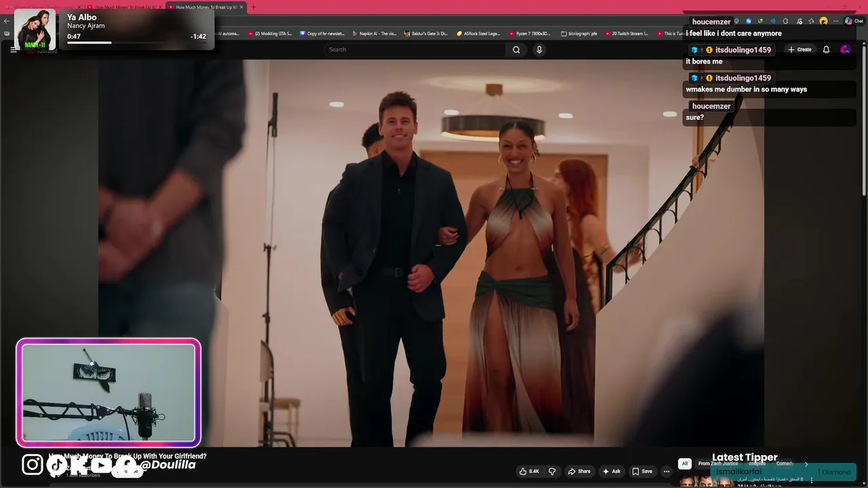Viewport: 868px width, 488px height.
Task: Open the YouTube hamburger guide menu
Action: click(x=13, y=49)
